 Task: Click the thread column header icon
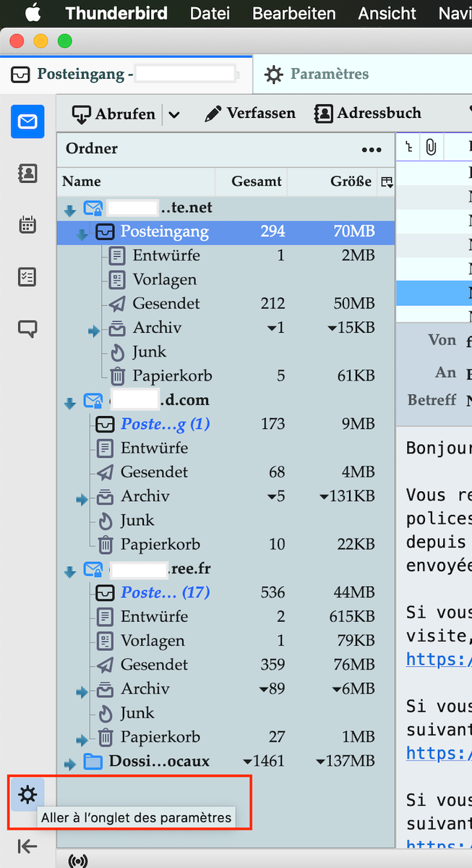[409, 148]
